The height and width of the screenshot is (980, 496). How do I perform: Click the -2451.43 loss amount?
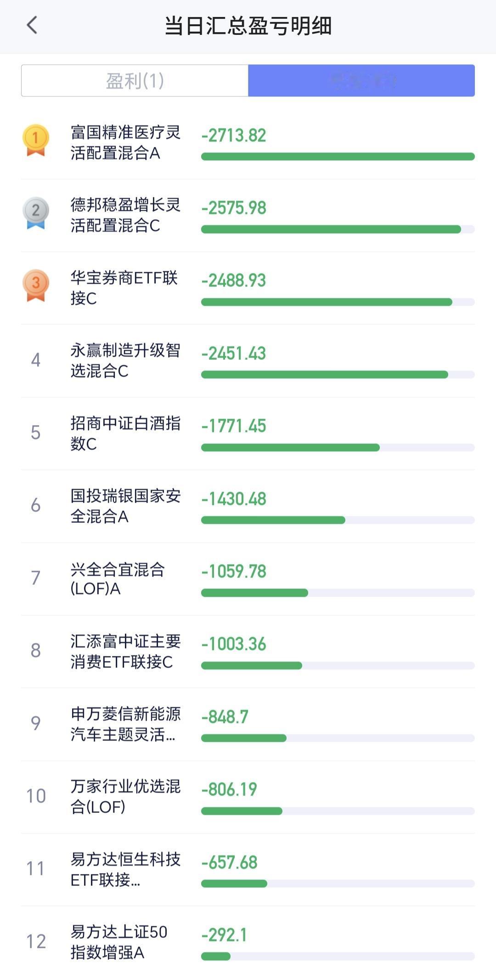234,353
